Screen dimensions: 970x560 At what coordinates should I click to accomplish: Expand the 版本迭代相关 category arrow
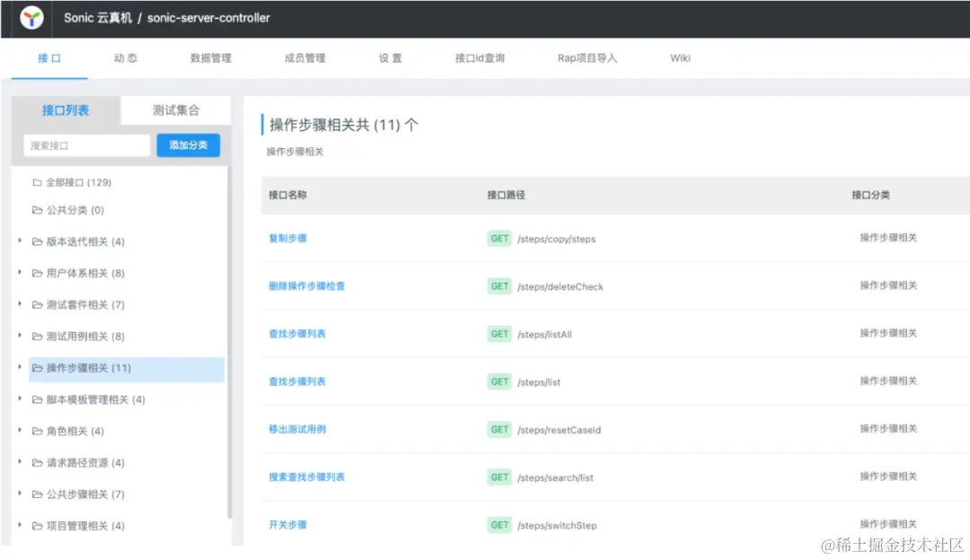point(20,241)
